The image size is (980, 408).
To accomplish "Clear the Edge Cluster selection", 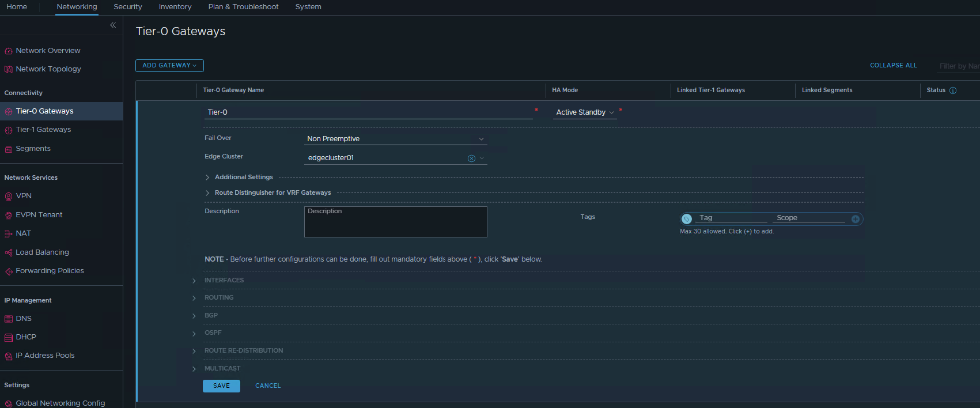I will (471, 158).
